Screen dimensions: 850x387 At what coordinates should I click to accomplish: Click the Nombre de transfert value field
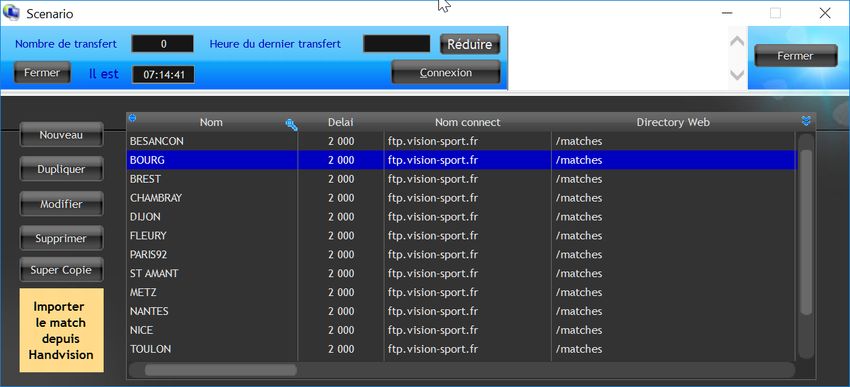(x=163, y=44)
